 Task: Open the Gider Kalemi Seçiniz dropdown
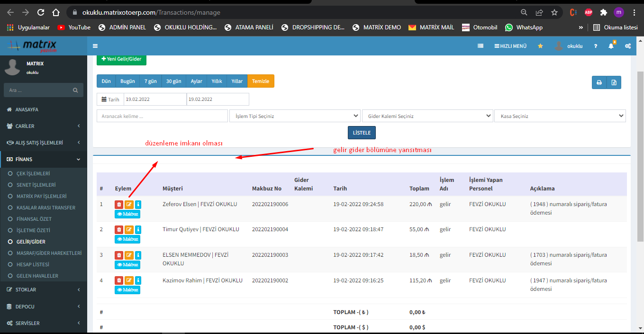click(427, 116)
